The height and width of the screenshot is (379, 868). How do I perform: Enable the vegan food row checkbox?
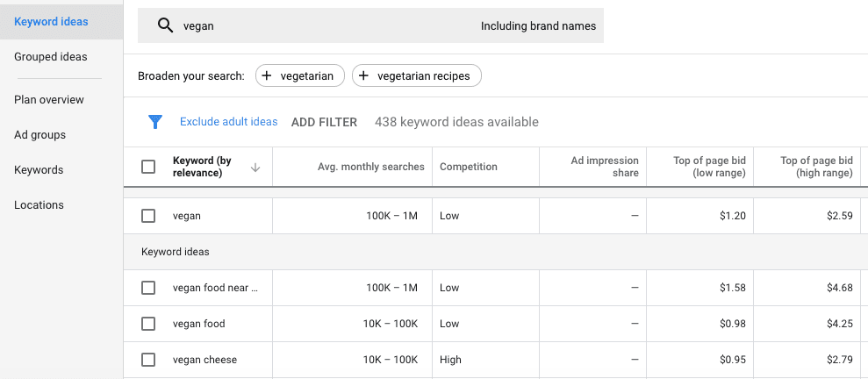(x=148, y=324)
